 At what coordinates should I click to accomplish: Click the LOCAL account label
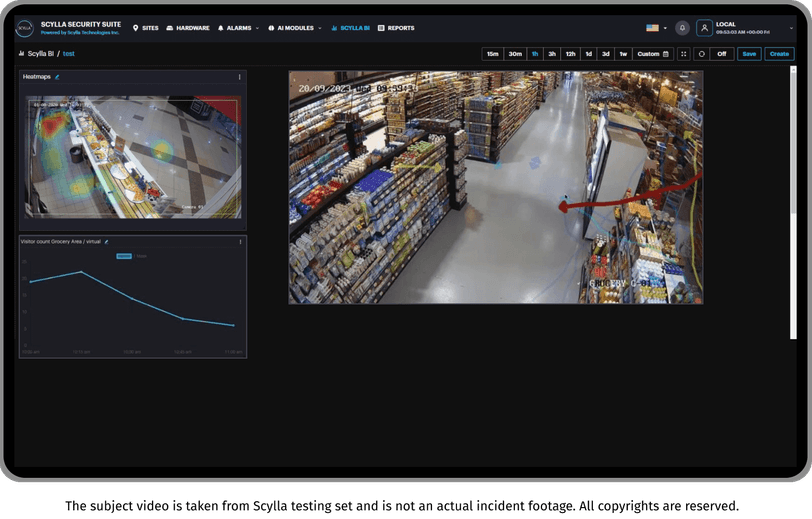pyautogui.click(x=726, y=24)
